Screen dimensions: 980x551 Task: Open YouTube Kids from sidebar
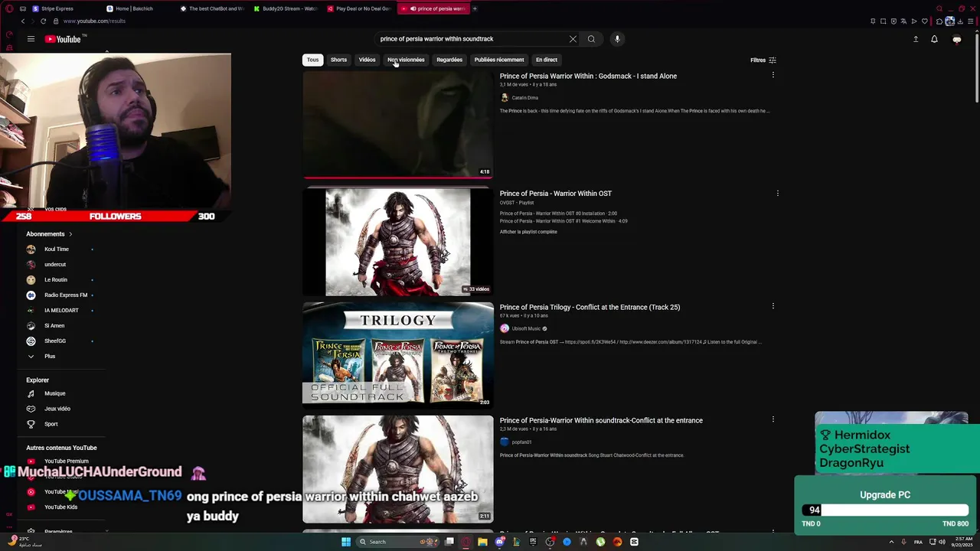[x=61, y=507]
